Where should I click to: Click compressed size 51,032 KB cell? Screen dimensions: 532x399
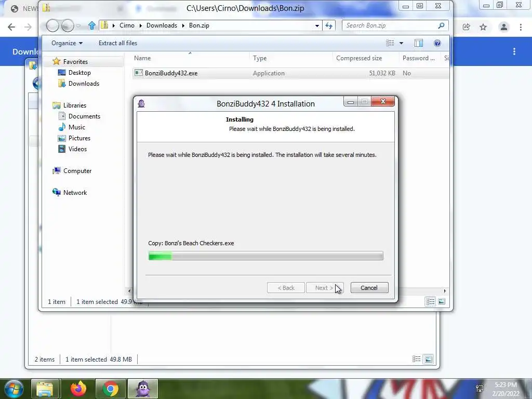tap(382, 73)
